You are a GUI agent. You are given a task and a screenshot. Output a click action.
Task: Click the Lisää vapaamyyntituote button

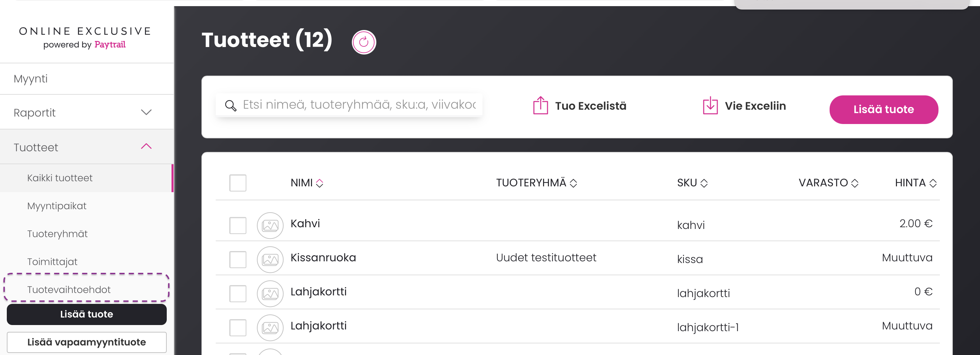point(87,342)
